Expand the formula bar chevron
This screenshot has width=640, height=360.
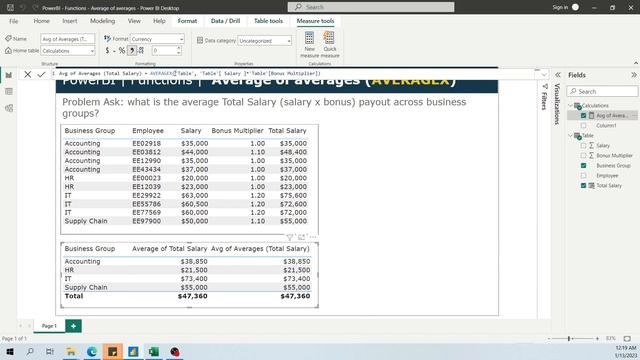pyautogui.click(x=544, y=74)
